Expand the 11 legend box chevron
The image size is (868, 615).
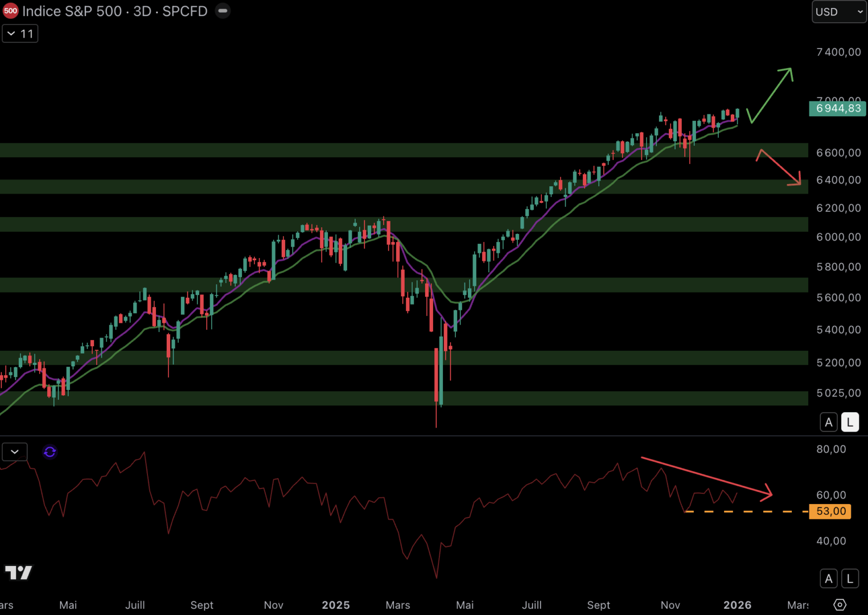(x=11, y=33)
